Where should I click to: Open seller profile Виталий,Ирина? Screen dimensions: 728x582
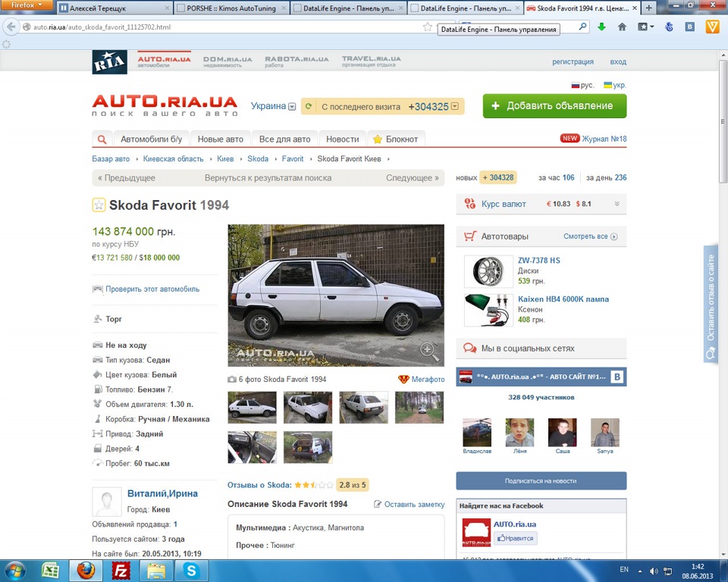(162, 493)
